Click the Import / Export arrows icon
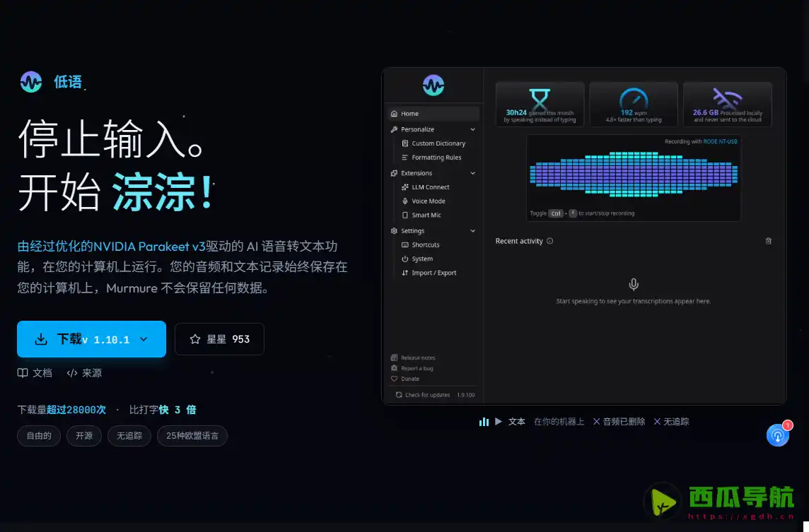The image size is (809, 532). pyautogui.click(x=405, y=273)
